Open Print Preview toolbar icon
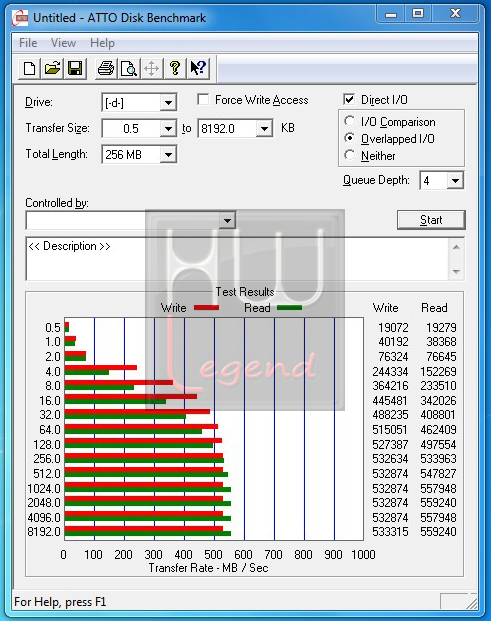This screenshot has height=621, width=491. (129, 68)
